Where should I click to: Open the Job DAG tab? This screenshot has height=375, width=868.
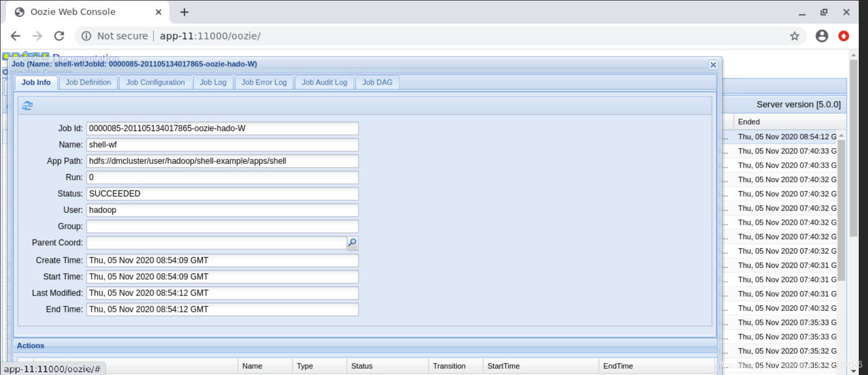pyautogui.click(x=377, y=82)
